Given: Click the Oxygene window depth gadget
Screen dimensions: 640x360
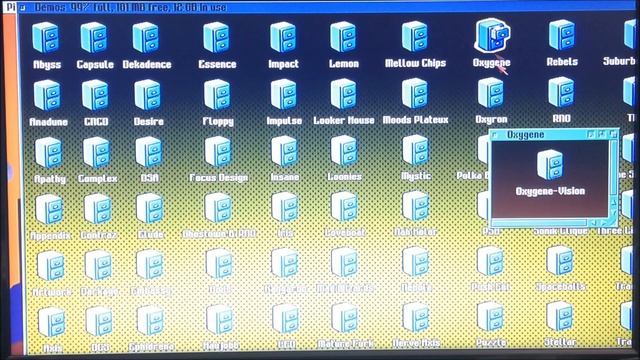Looking at the screenshot, I should (613, 134).
